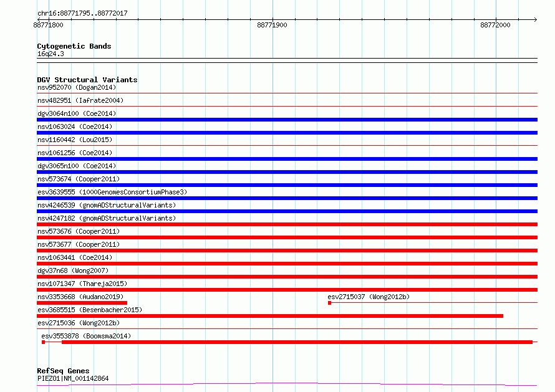
Task: Click the nsv1063024 (Coe2014) label
Action: click(x=75, y=127)
